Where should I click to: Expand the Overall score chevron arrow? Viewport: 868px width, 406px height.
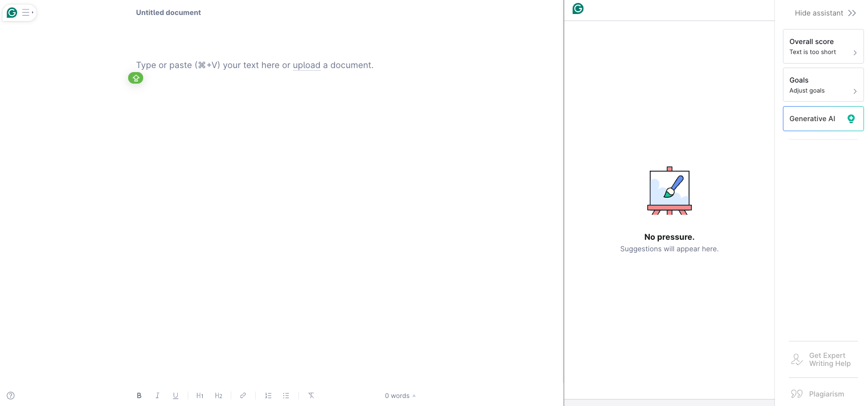855,53
